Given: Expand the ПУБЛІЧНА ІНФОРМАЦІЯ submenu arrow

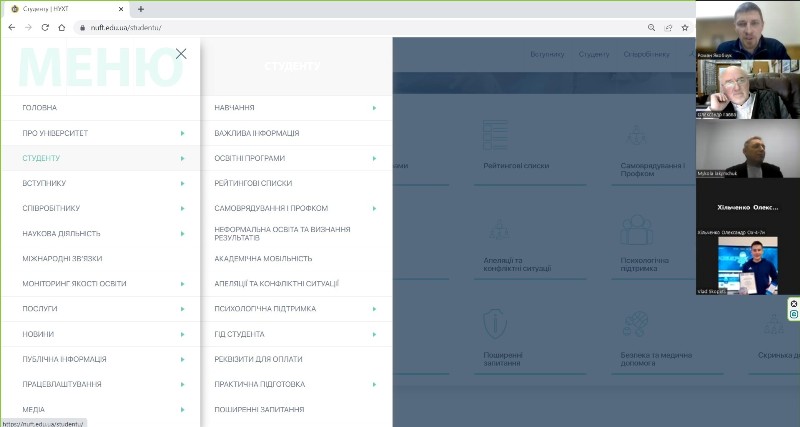Looking at the screenshot, I should click(182, 359).
